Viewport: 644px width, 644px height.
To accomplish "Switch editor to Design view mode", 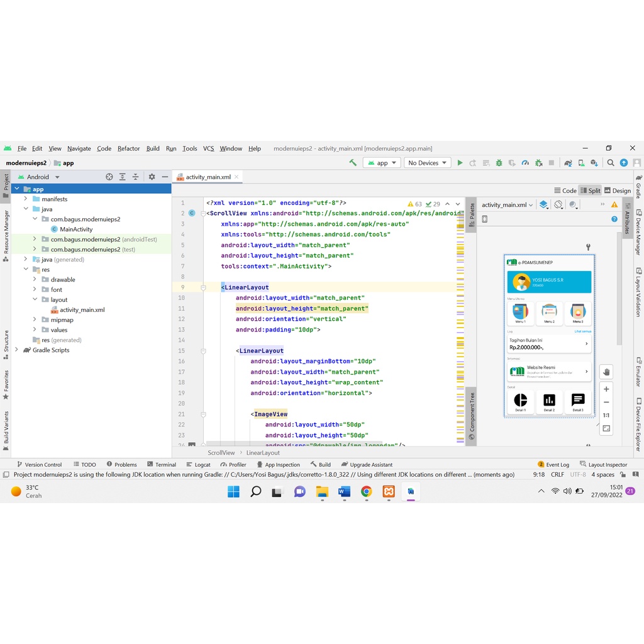I will click(x=618, y=191).
